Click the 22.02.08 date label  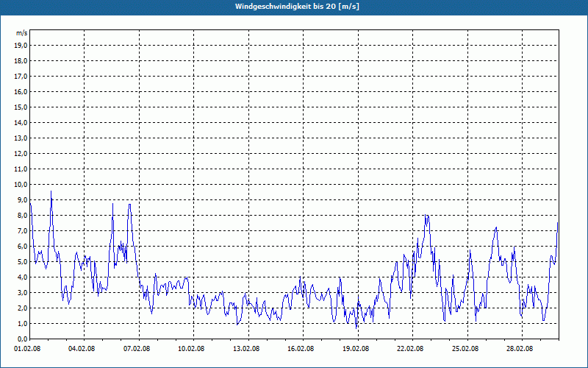tap(410, 348)
